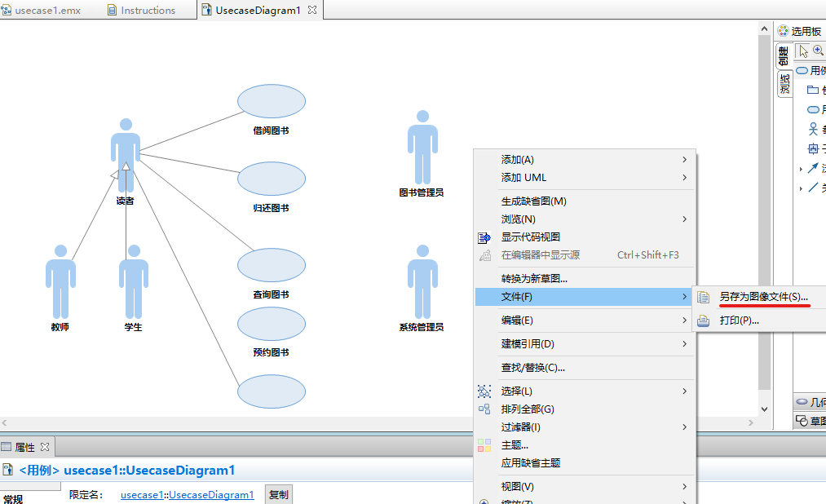Select 打印(P)... in the file submenu
The image size is (826, 504).
pyautogui.click(x=739, y=321)
